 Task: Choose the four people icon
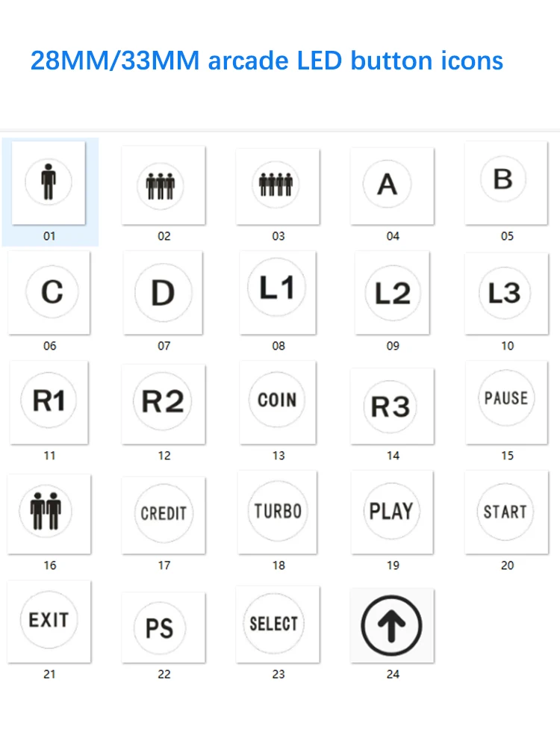278,185
